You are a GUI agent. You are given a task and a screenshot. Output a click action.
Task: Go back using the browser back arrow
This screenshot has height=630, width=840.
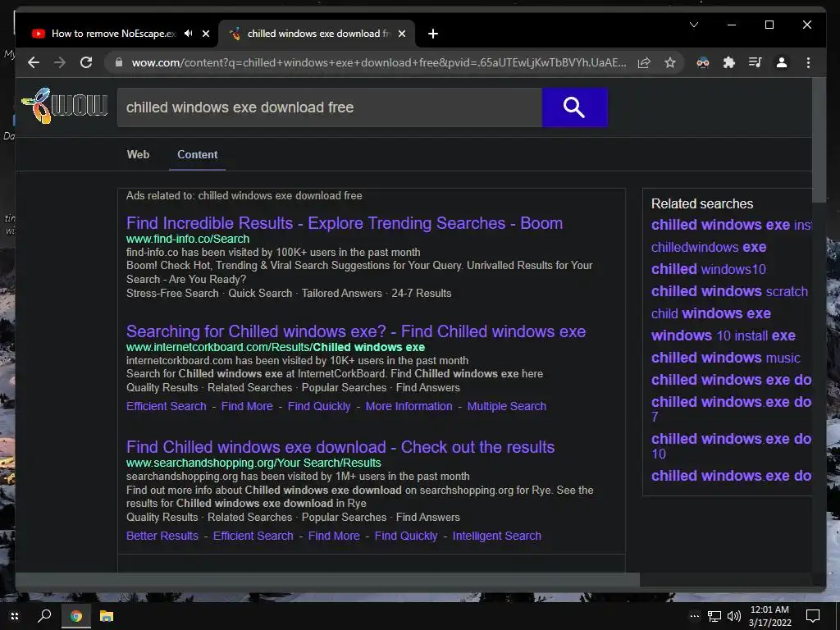point(34,62)
